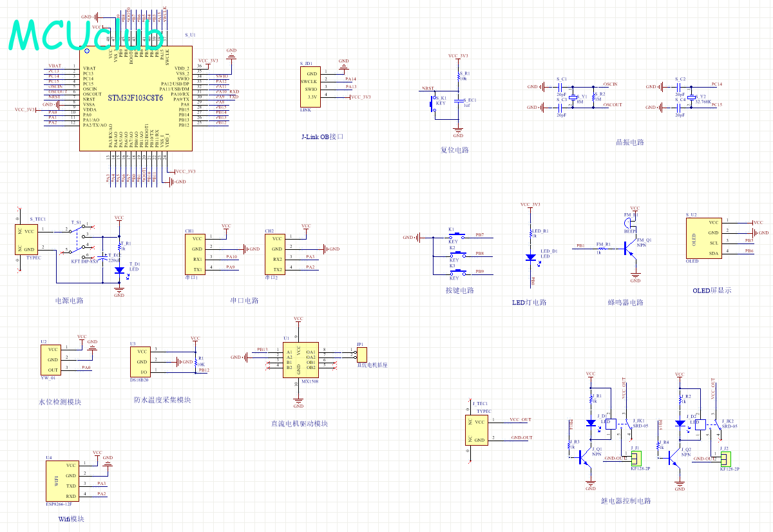Click the LED_R1 1k resistor
This screenshot has height=532, width=773.
point(531,233)
